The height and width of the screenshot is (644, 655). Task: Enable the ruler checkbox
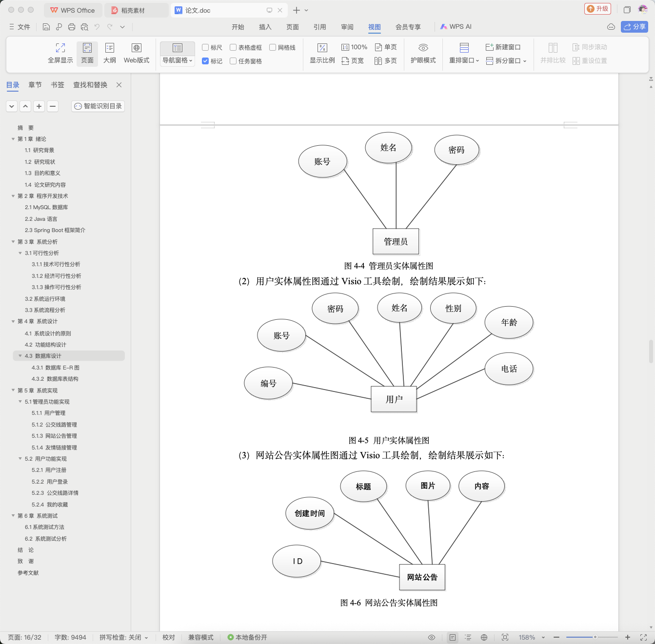click(x=205, y=47)
